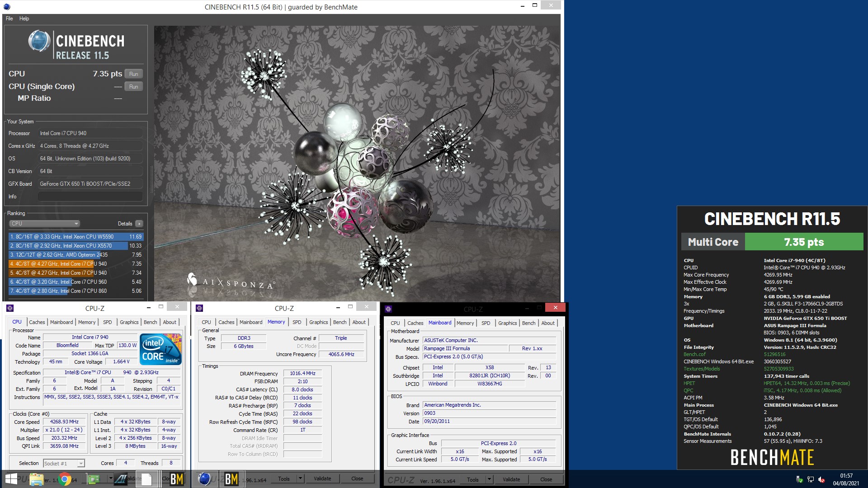Switch to the Bench tab in the first CPU-Z window
Viewport: 868px width, 488px height.
[151, 322]
